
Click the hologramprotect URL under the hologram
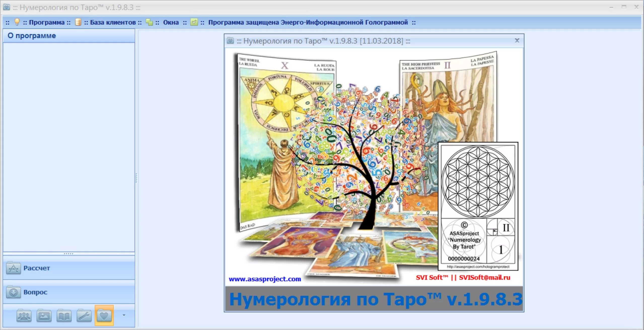[478, 267]
